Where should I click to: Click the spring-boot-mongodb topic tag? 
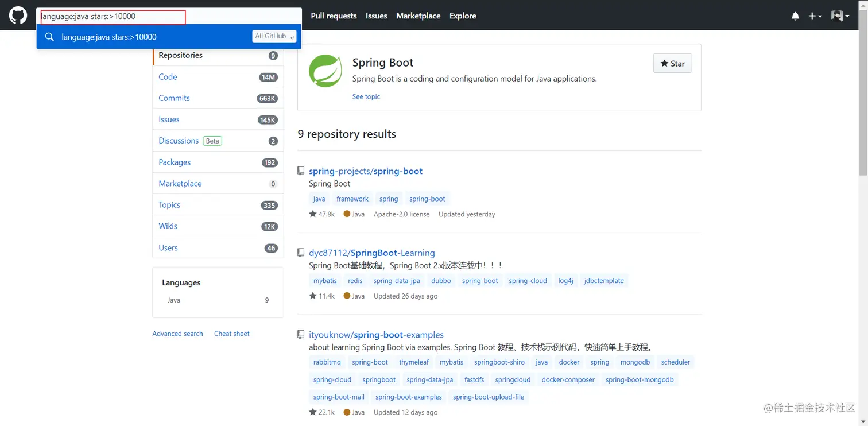(x=640, y=379)
